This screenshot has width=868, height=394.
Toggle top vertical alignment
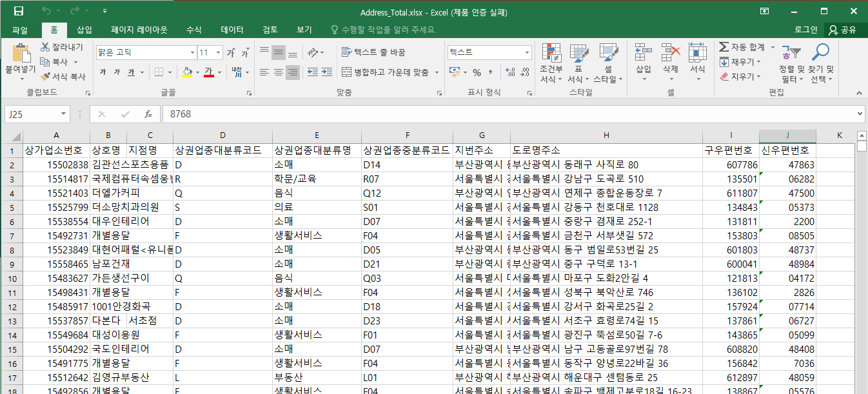[264, 52]
